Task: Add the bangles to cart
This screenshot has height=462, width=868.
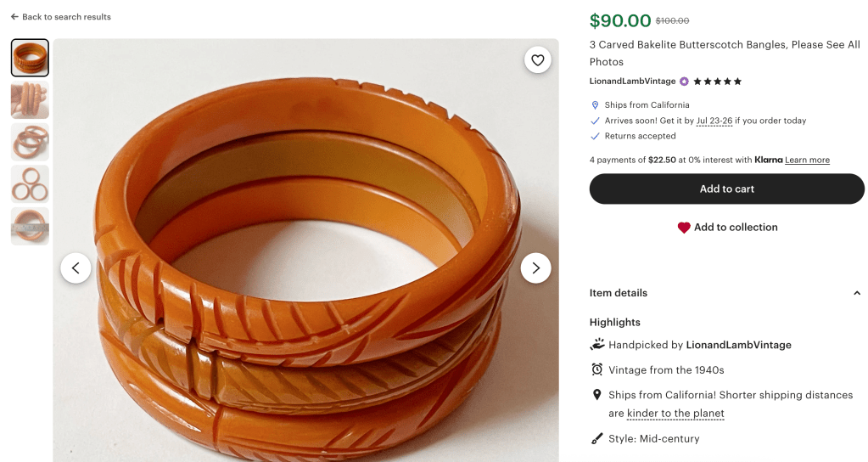Action: [x=726, y=189]
